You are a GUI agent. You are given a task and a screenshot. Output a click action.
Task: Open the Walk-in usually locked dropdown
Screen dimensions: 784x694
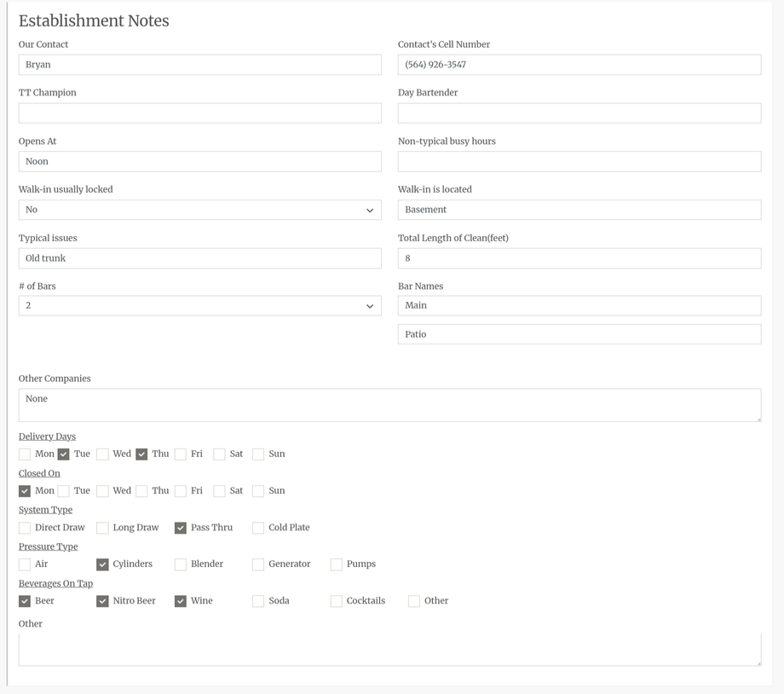199,210
